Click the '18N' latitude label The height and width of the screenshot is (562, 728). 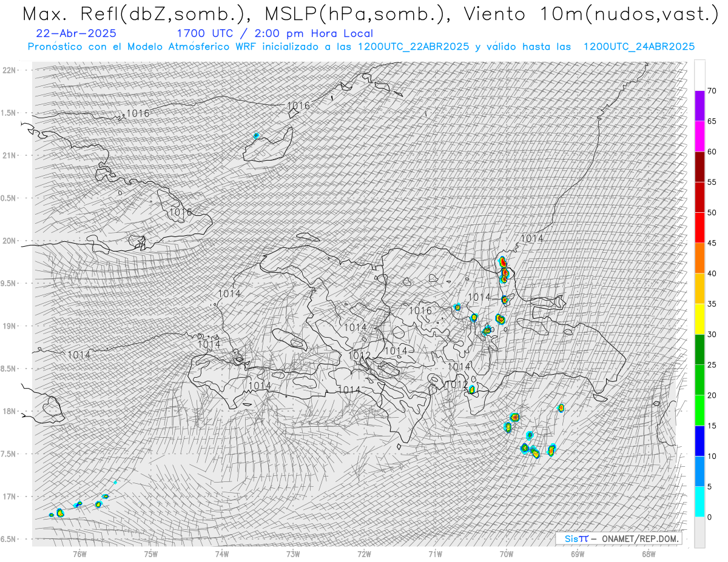(9, 411)
